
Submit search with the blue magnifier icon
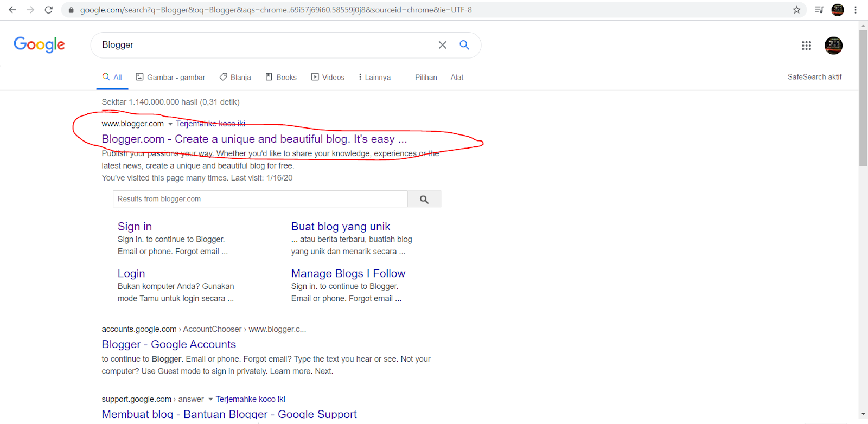tap(464, 45)
